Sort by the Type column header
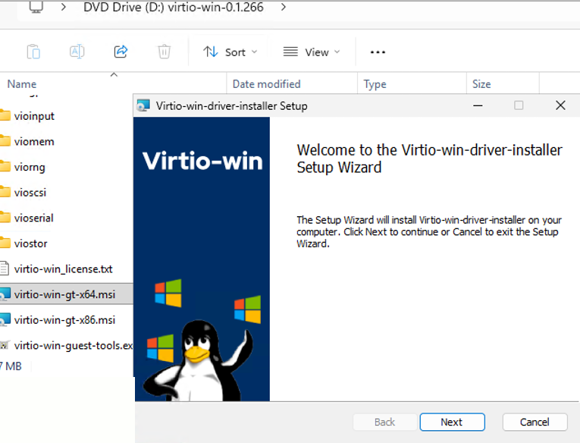The image size is (580, 443). pyautogui.click(x=375, y=84)
